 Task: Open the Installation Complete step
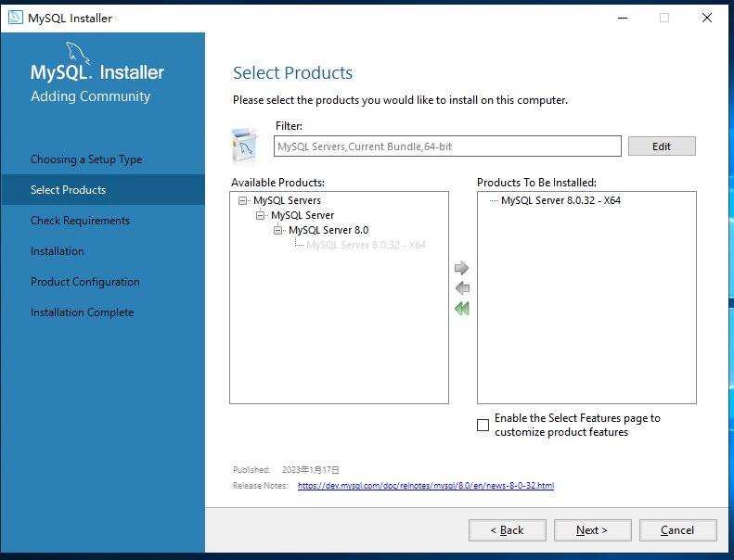point(82,312)
